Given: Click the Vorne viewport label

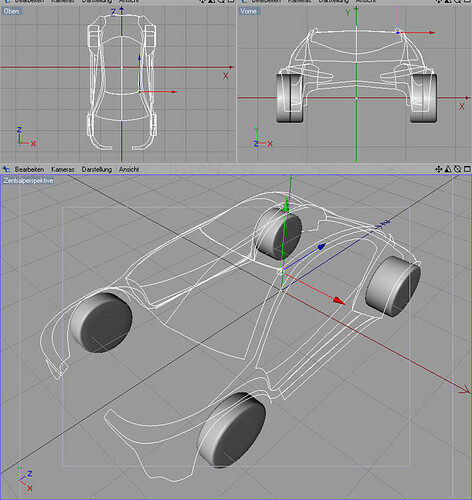Looking at the screenshot, I should click(x=249, y=11).
